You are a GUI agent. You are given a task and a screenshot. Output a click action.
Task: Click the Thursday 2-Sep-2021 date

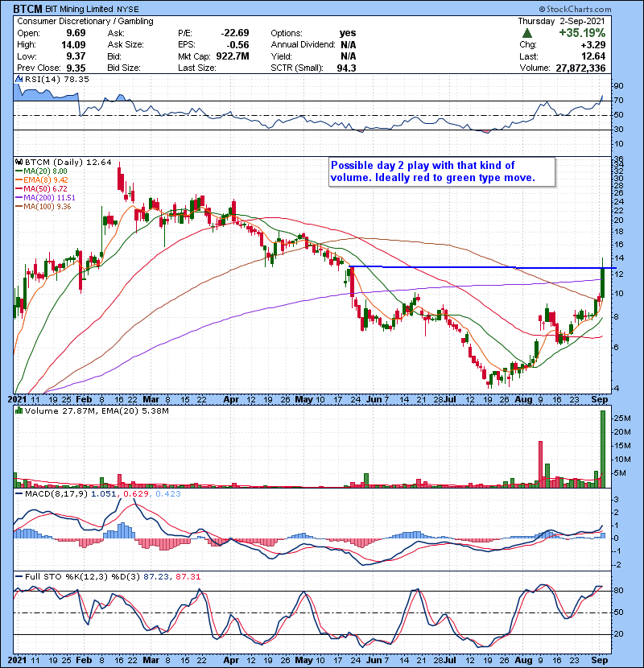pos(561,21)
